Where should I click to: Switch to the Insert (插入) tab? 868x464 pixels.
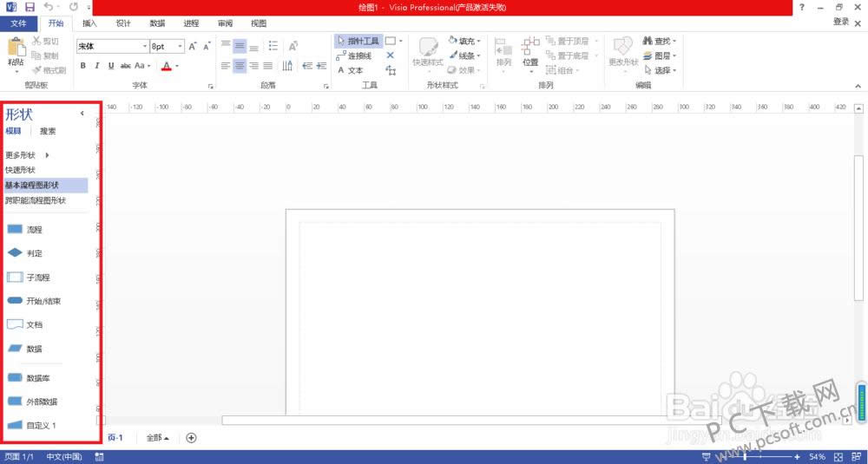coord(90,23)
